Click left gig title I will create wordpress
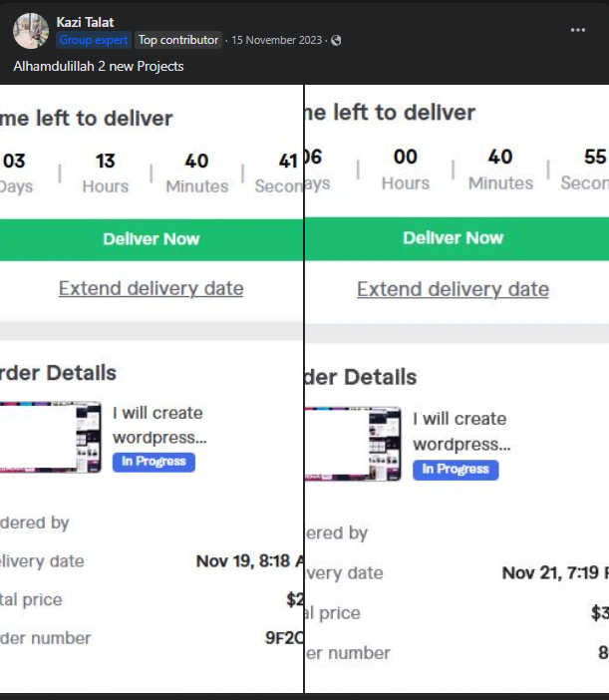609x700 pixels. 159,425
